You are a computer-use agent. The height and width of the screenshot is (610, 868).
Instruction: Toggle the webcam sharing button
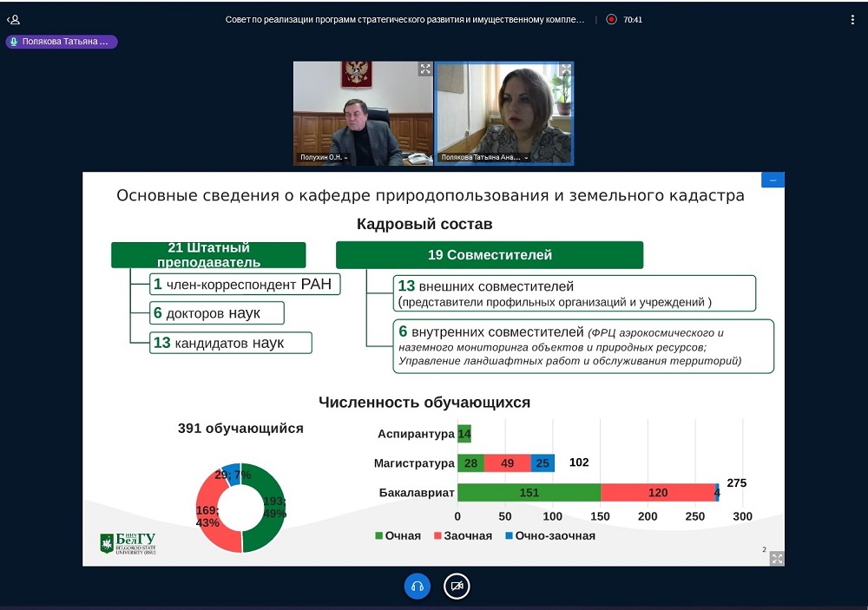[457, 587]
